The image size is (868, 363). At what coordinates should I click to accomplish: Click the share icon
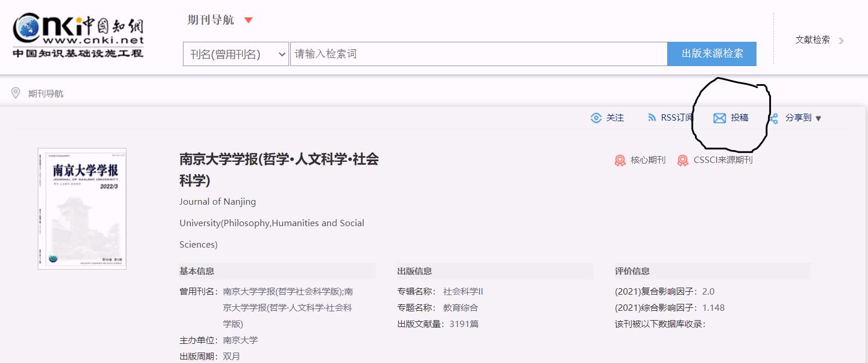(773, 118)
